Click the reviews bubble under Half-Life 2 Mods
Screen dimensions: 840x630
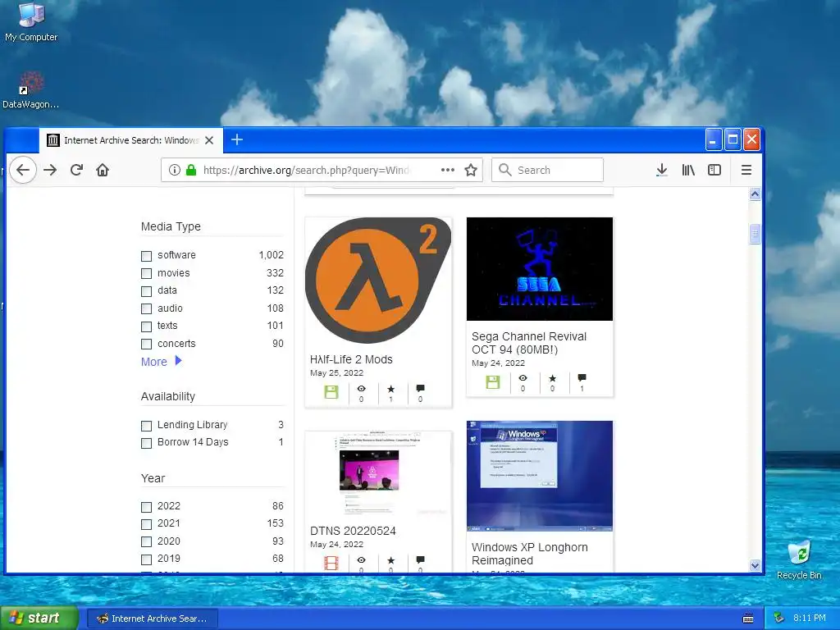point(421,388)
